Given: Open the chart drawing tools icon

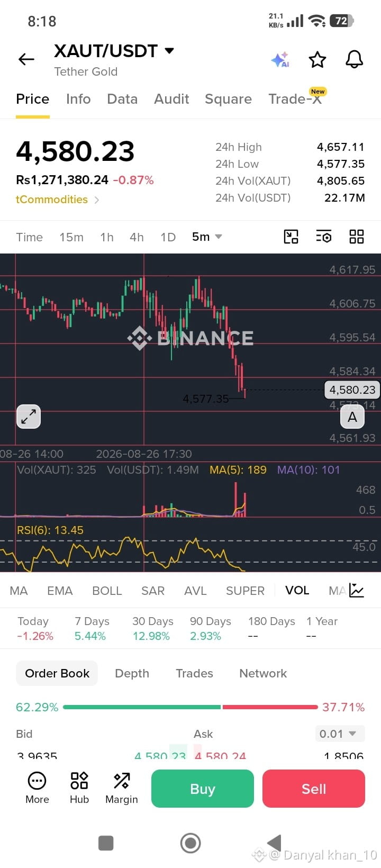Looking at the screenshot, I should [291, 237].
